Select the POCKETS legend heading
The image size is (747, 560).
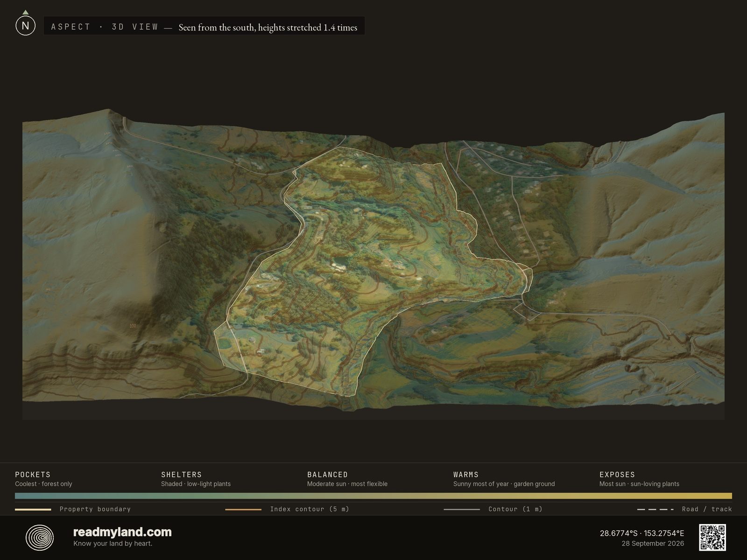pyautogui.click(x=33, y=475)
